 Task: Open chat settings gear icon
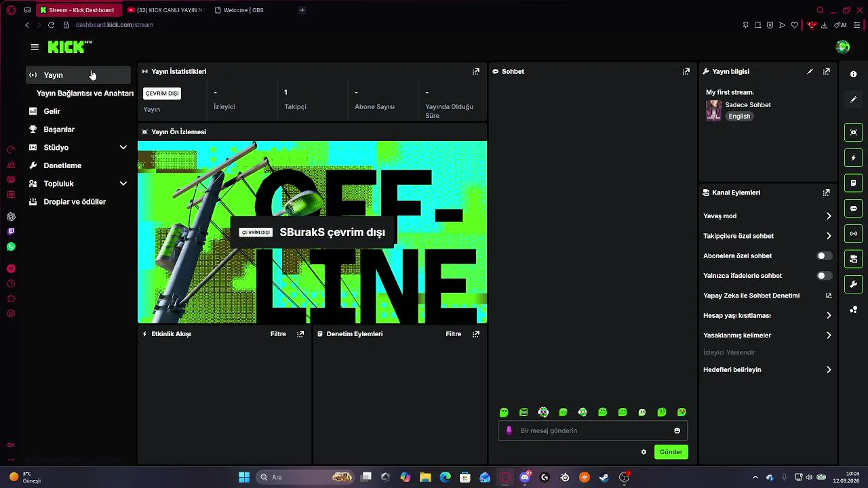point(644,452)
